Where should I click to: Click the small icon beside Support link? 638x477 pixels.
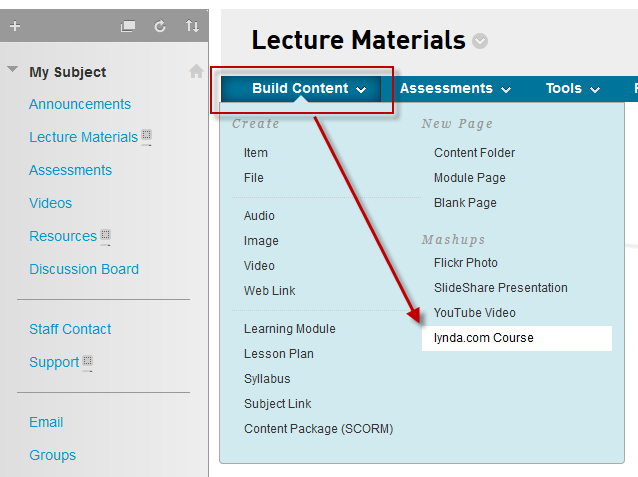click(x=87, y=361)
